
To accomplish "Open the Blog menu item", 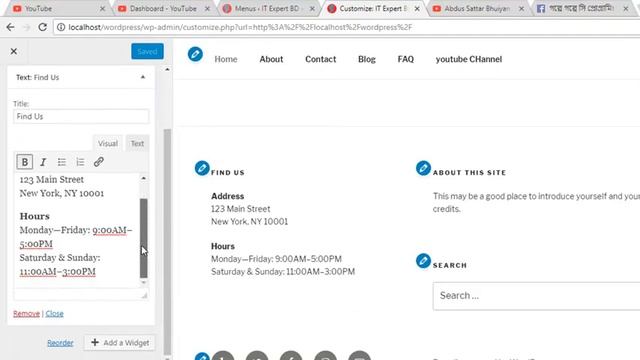I will [x=367, y=59].
